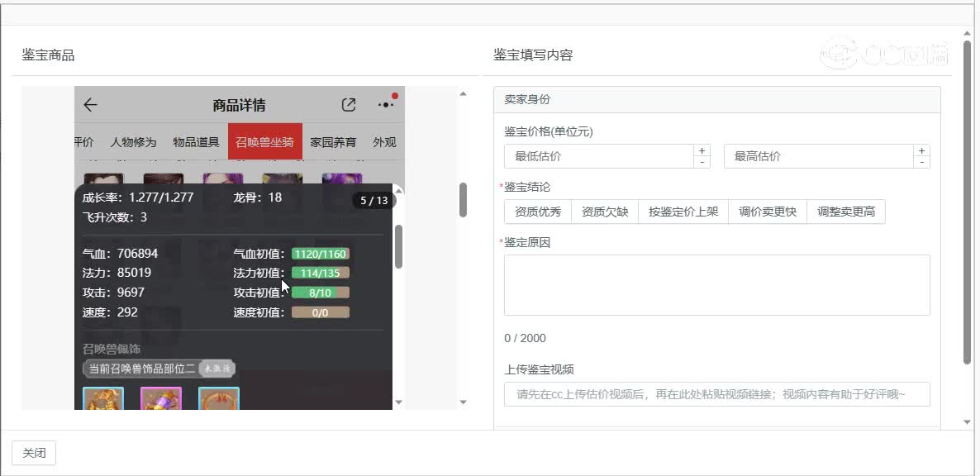This screenshot has width=980, height=476.
Task: Click the 关闭 button
Action: 34,453
